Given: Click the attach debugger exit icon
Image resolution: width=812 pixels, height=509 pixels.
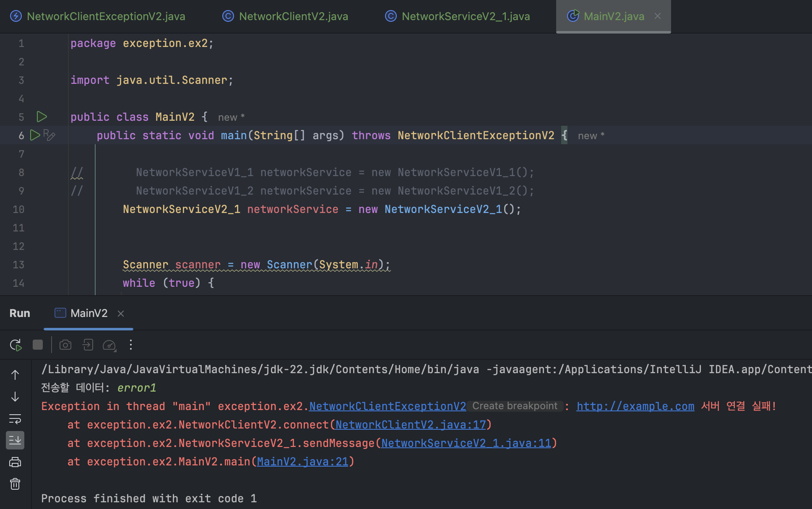Looking at the screenshot, I should (87, 345).
